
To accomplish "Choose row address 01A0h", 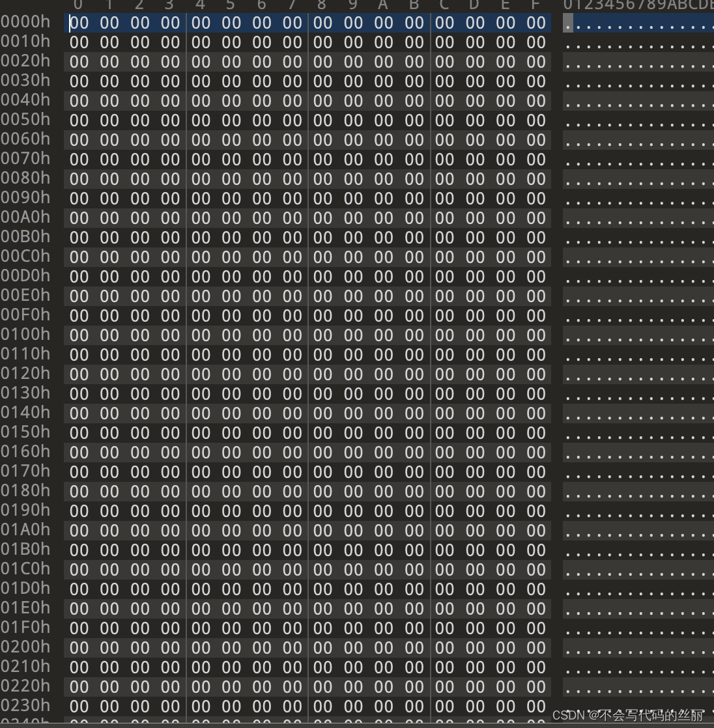I will 25,529.
